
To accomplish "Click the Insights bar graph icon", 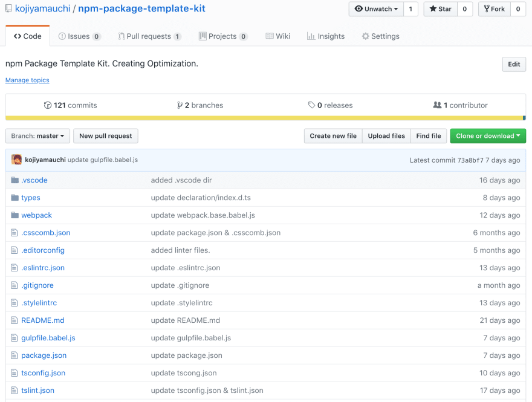I will pos(311,36).
